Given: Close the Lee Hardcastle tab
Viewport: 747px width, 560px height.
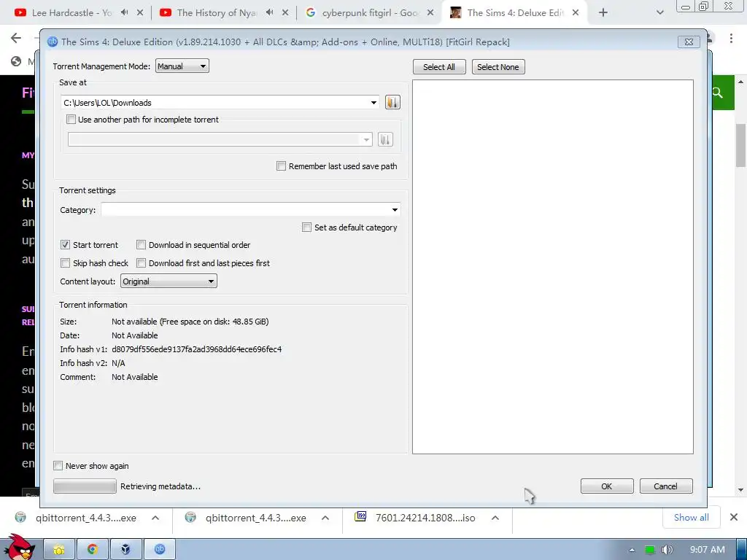Looking at the screenshot, I should pyautogui.click(x=140, y=13).
